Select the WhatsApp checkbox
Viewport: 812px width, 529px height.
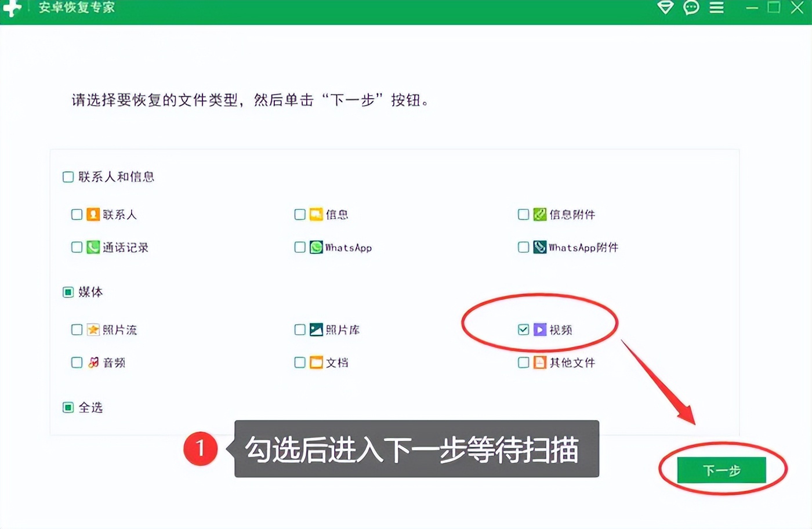click(300, 247)
